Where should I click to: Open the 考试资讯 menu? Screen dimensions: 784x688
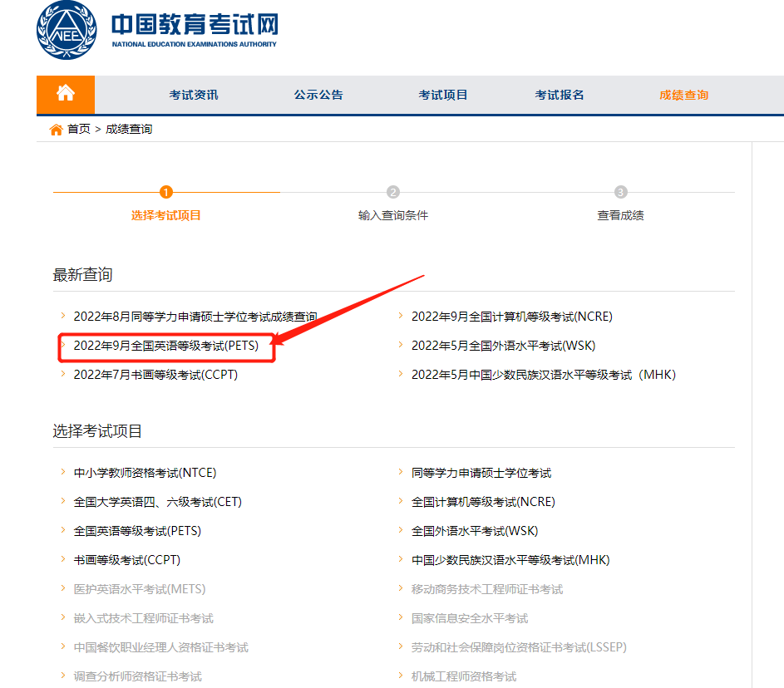(x=194, y=95)
